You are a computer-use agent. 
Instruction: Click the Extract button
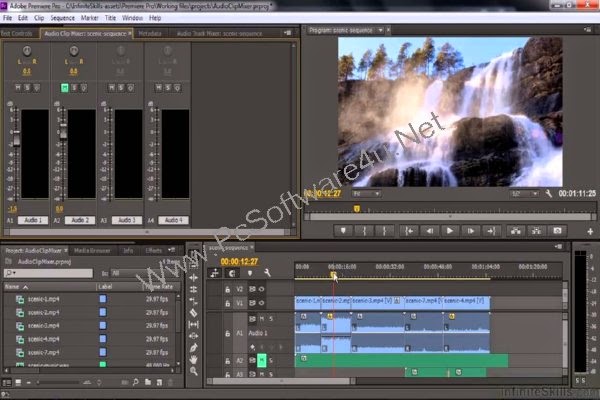pyautogui.click(x=536, y=231)
